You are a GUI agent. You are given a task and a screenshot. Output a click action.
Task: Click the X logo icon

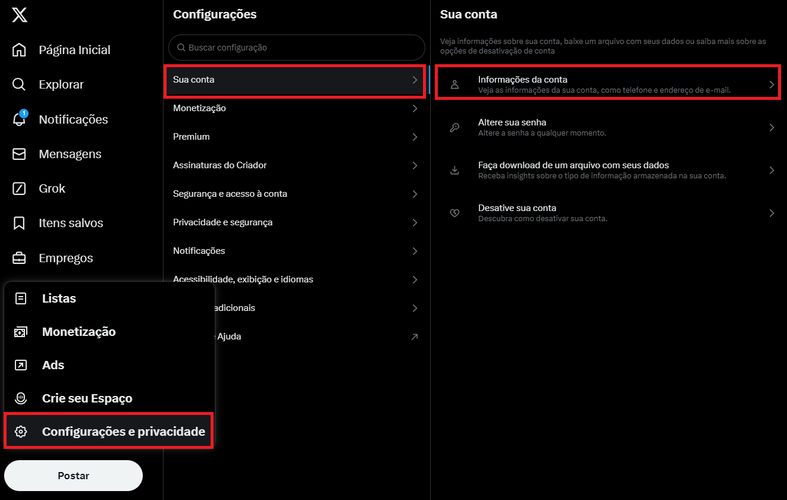point(20,15)
